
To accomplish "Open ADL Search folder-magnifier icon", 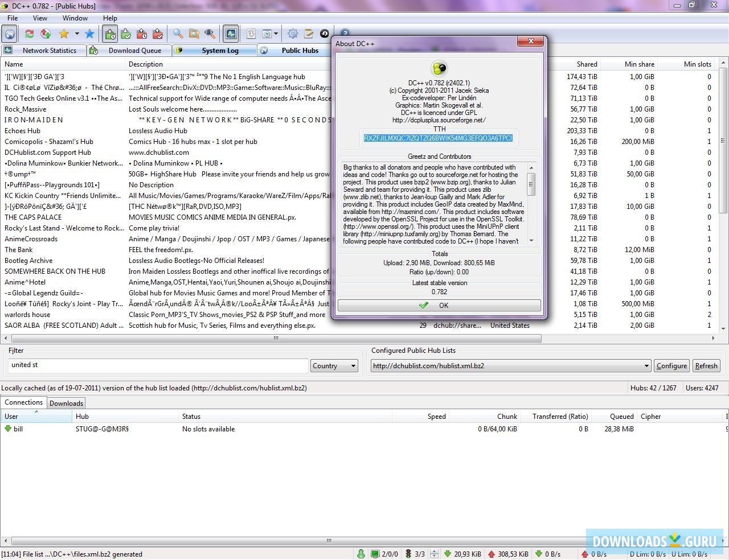I will [x=194, y=34].
